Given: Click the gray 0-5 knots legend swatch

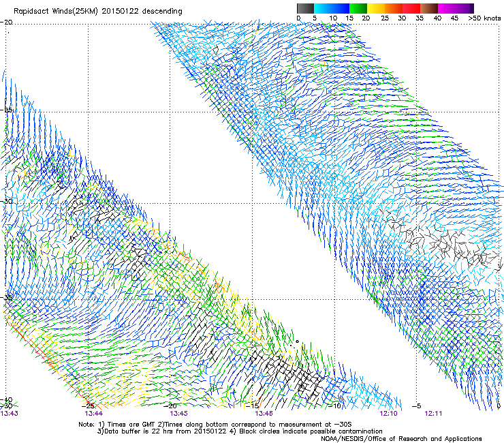Looking at the screenshot, I should 305,8.
